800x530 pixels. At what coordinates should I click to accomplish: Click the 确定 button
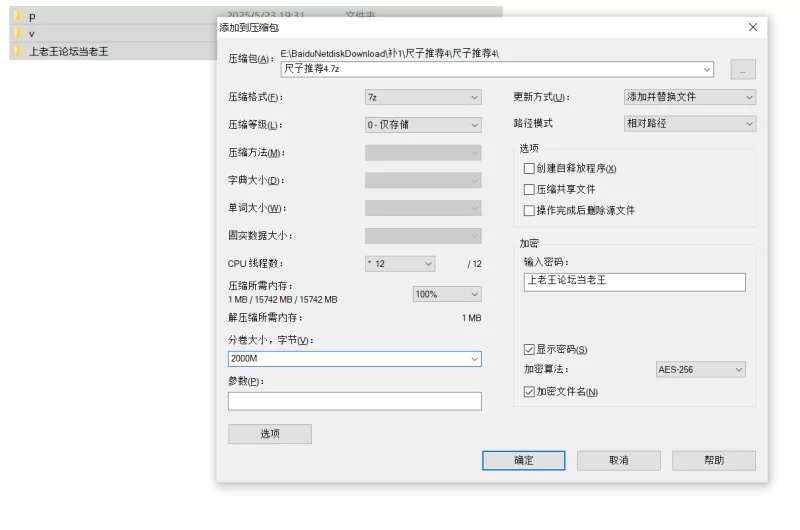click(x=523, y=460)
